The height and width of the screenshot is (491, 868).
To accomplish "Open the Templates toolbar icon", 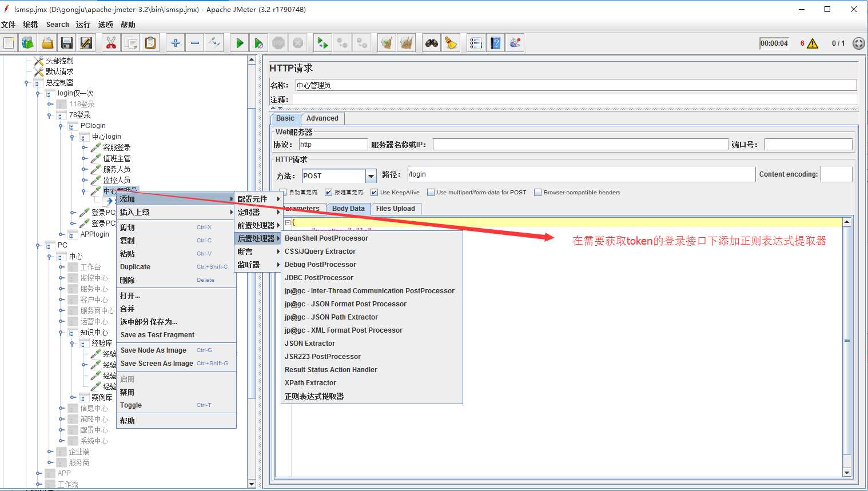I will point(28,43).
